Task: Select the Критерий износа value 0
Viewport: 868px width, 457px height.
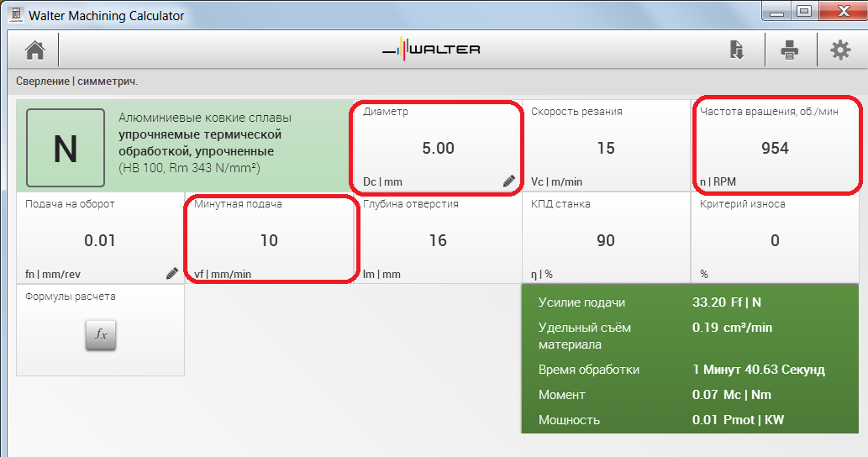Action: 775,240
